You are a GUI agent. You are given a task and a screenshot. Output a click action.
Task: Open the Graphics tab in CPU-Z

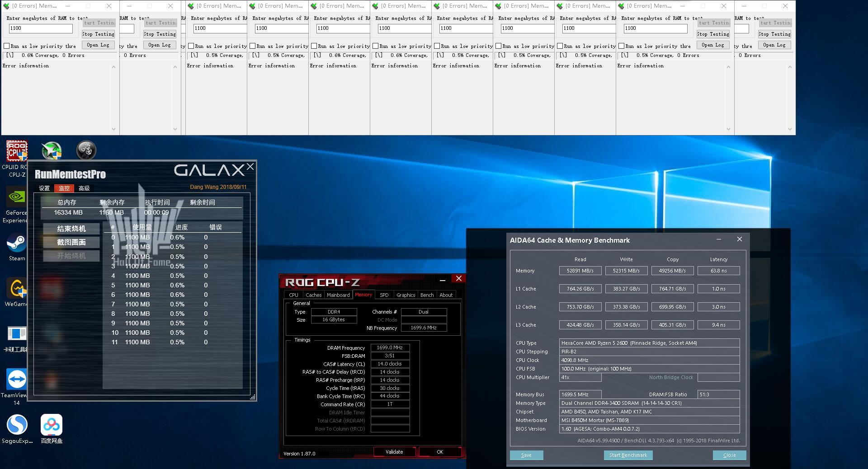tap(406, 295)
